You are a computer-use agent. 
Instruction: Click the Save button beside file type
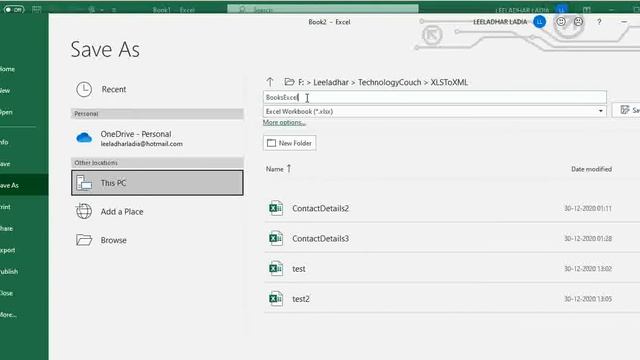point(628,110)
